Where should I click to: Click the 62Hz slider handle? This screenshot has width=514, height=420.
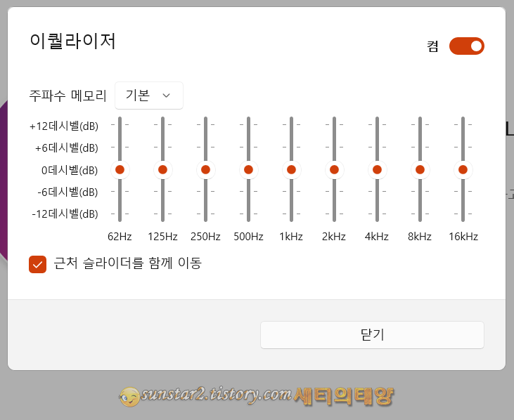(120, 169)
